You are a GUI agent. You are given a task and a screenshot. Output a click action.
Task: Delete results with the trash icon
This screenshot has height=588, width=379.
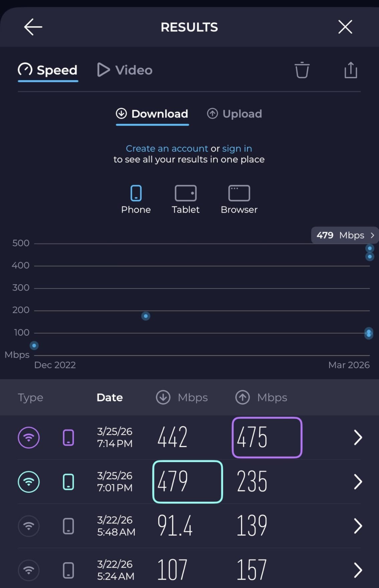pyautogui.click(x=302, y=70)
